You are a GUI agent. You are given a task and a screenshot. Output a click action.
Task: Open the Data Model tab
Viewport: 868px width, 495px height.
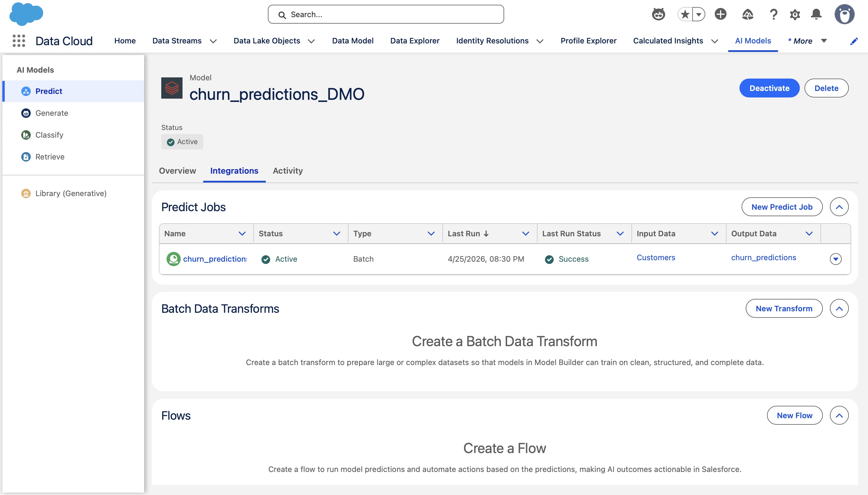pos(352,41)
